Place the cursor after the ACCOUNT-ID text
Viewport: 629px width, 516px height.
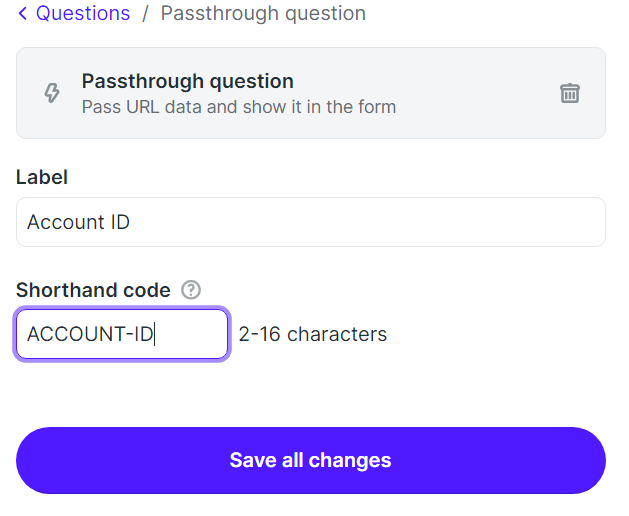[155, 334]
